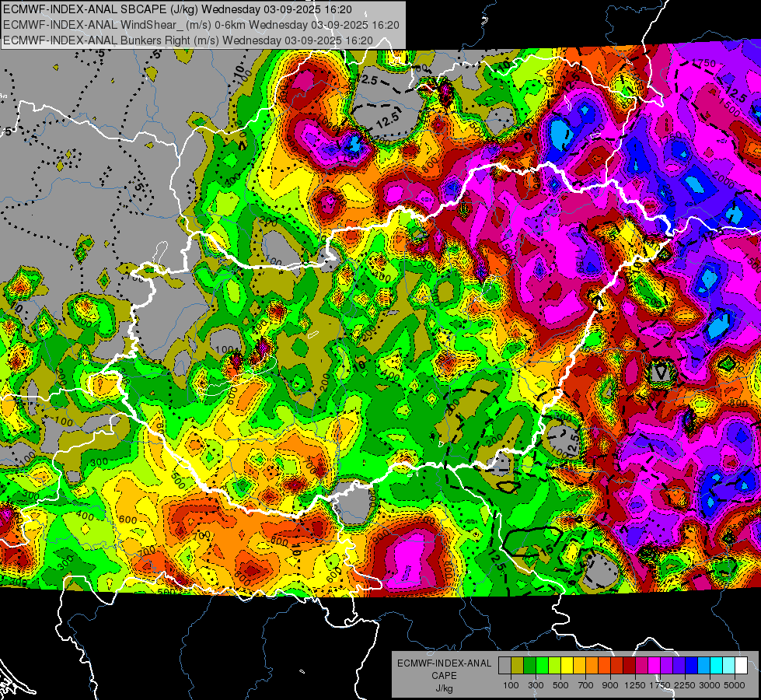Click the WindShear 0-6km title line

(x=201, y=25)
